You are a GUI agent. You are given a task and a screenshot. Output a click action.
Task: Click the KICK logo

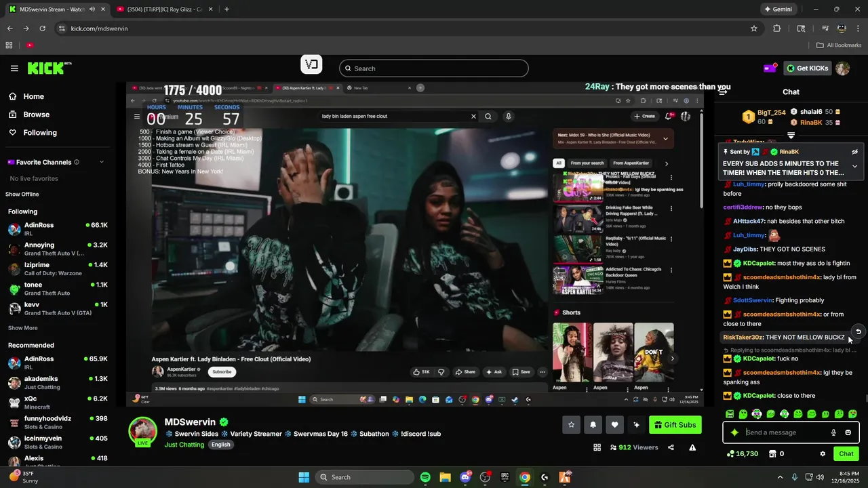coord(49,68)
